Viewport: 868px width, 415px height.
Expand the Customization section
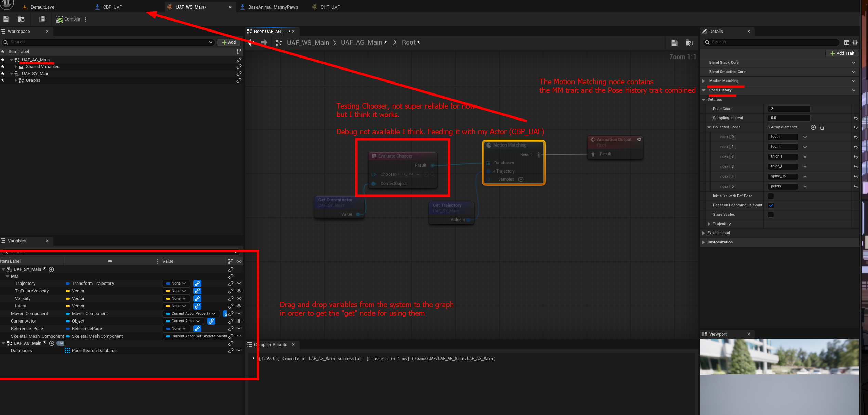click(x=703, y=242)
